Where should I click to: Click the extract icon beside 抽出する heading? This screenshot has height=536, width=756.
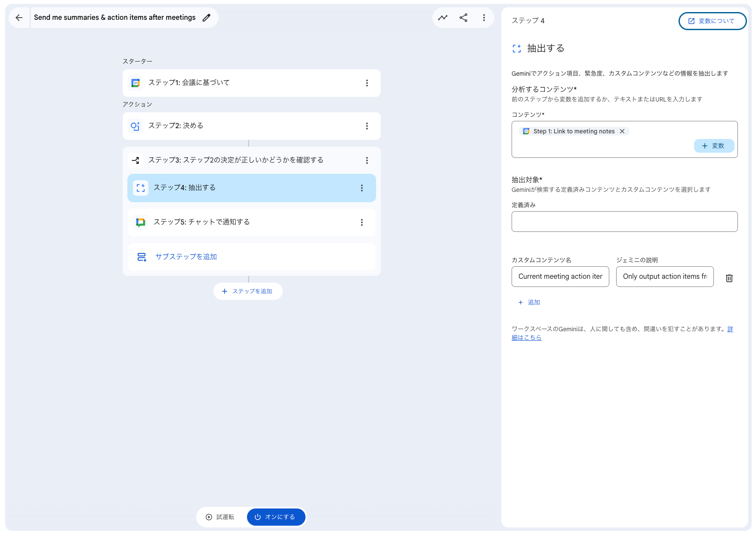pos(517,49)
